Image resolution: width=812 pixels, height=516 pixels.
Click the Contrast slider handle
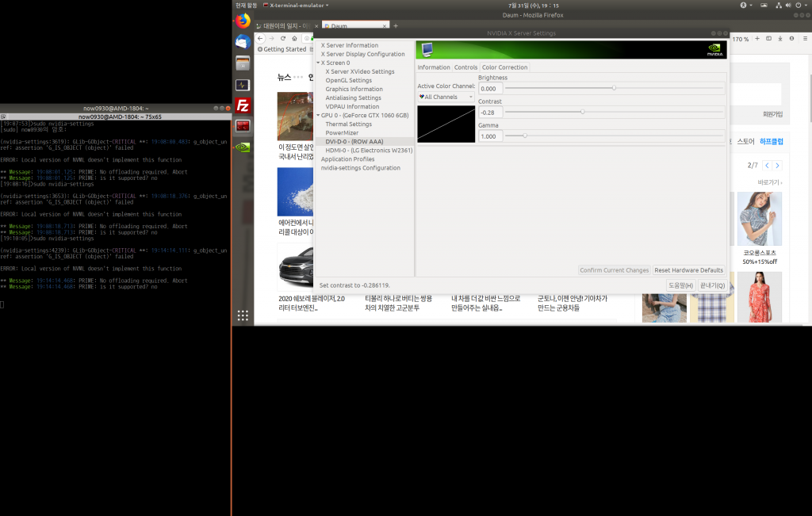582,112
